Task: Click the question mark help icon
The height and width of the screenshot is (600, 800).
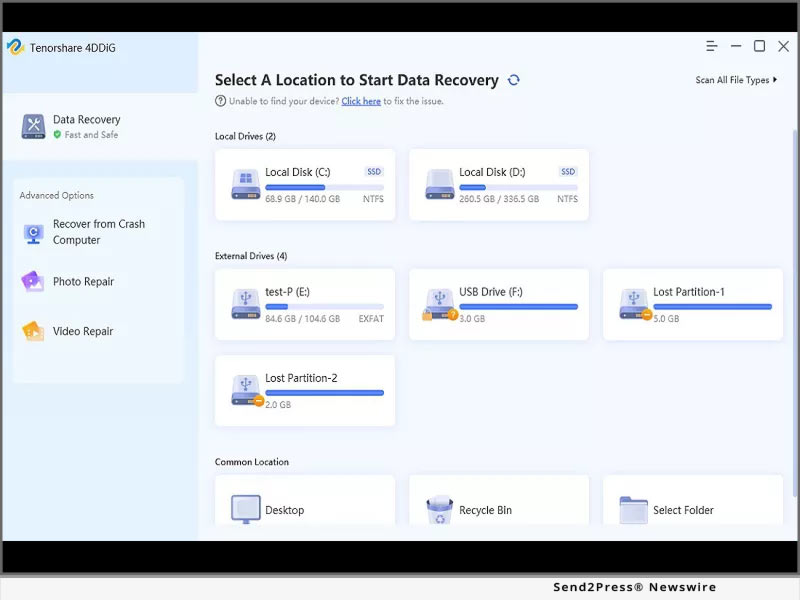Action: coord(218,101)
